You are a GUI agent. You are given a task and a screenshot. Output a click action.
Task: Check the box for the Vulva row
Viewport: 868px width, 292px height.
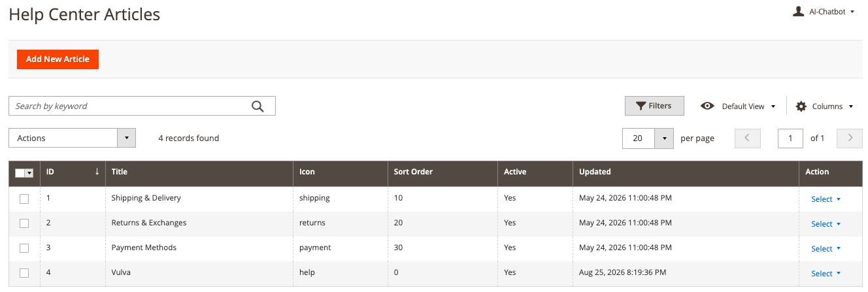pyautogui.click(x=24, y=273)
